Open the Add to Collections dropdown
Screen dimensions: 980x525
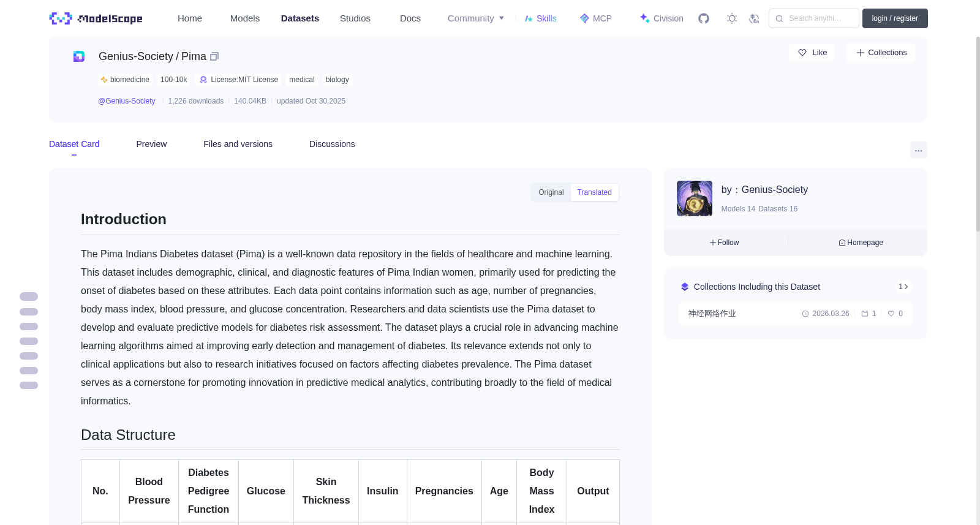pyautogui.click(x=881, y=53)
